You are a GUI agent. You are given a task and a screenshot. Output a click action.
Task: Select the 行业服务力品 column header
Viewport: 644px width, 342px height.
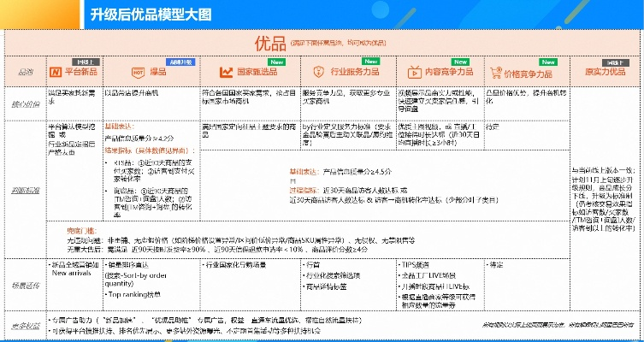[352, 73]
